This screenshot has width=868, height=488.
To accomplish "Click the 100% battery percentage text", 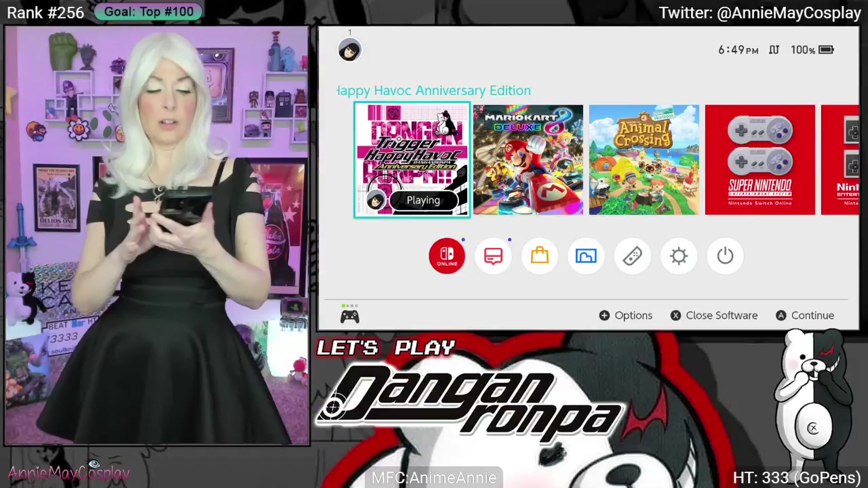I will click(803, 50).
